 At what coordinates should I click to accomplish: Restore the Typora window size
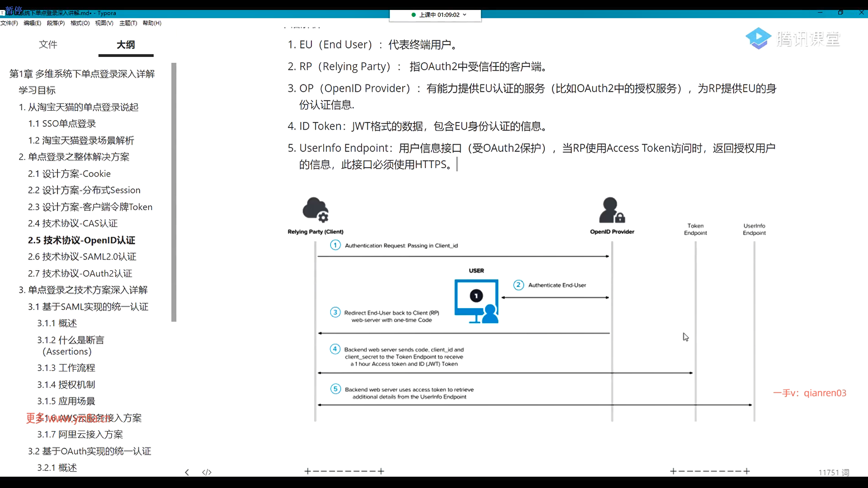coord(840,13)
